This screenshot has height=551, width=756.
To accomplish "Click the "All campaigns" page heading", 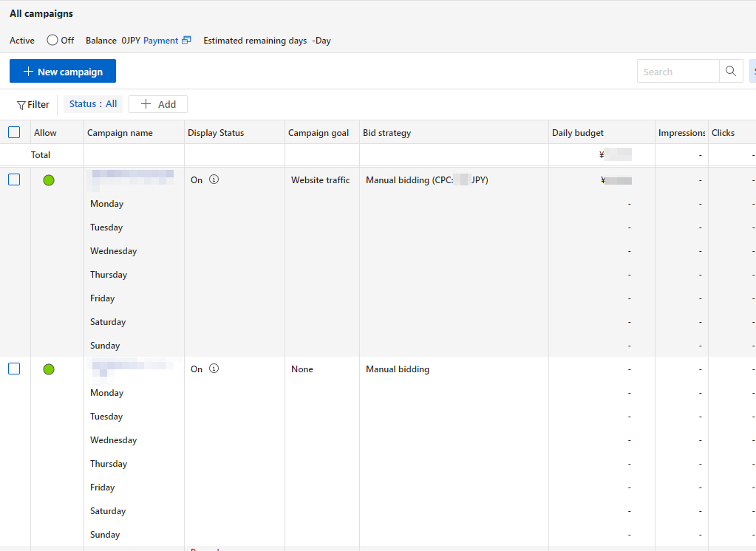I will (41, 13).
